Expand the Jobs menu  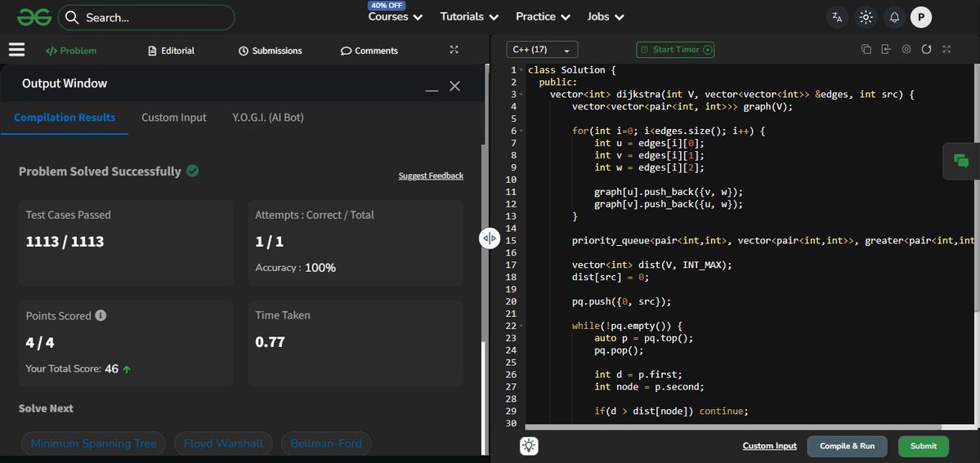pyautogui.click(x=606, y=17)
